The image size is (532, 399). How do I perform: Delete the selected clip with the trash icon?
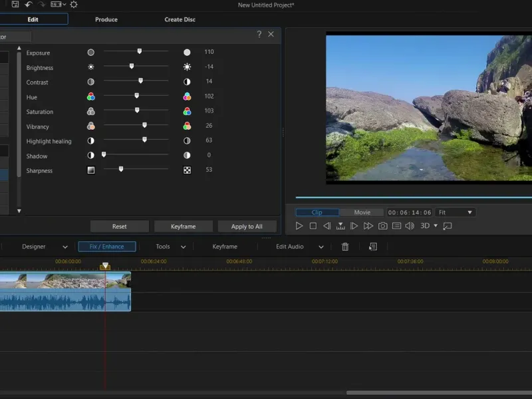click(x=345, y=247)
